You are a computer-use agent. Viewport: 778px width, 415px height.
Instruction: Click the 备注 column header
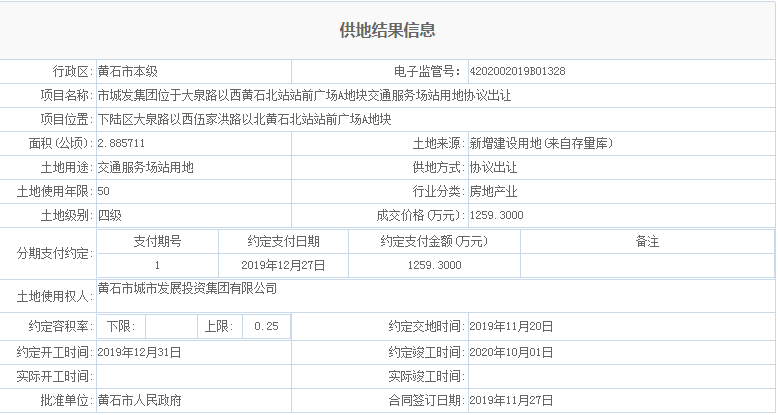(x=647, y=242)
